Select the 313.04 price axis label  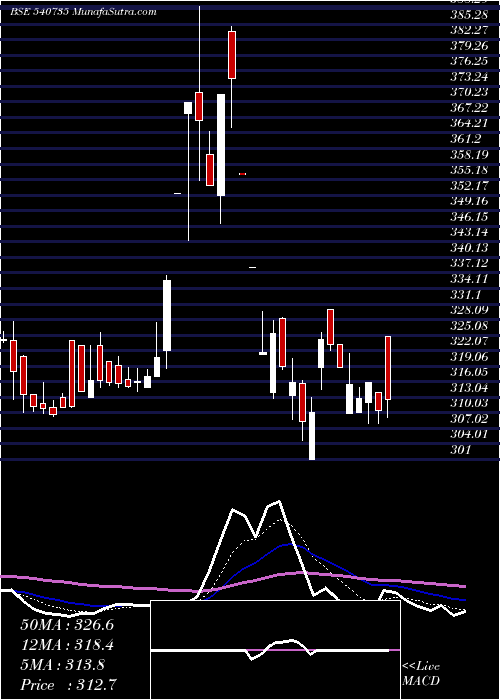point(469,387)
